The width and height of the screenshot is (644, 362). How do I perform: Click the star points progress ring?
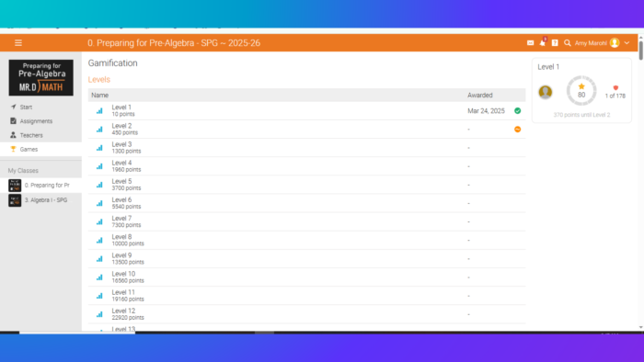(581, 91)
